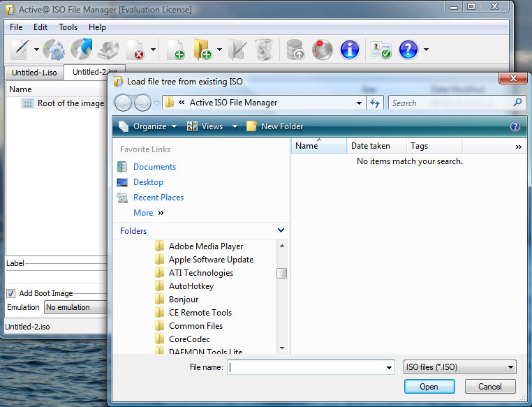532x407 pixels.
Task: Open dropdown arrow beside toolbar help icon
Action: click(426, 50)
